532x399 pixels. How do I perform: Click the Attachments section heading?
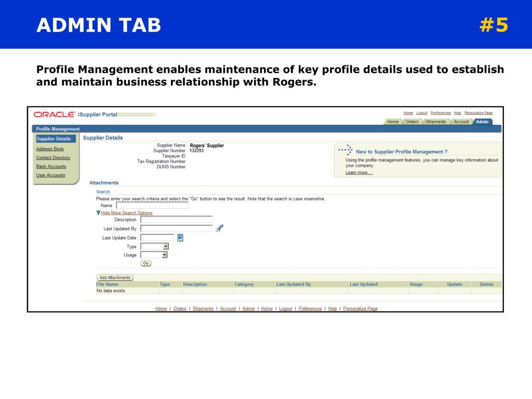coord(104,182)
